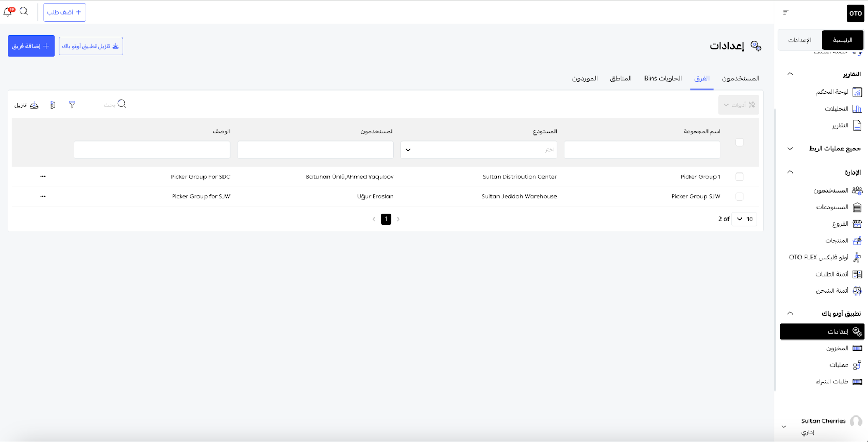
Task: Click the OTO logo
Action: point(856,14)
